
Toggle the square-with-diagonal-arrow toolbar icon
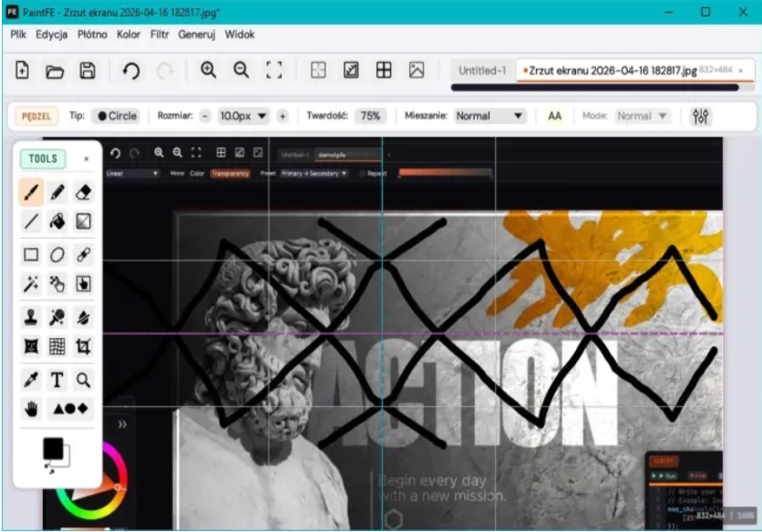click(351, 70)
